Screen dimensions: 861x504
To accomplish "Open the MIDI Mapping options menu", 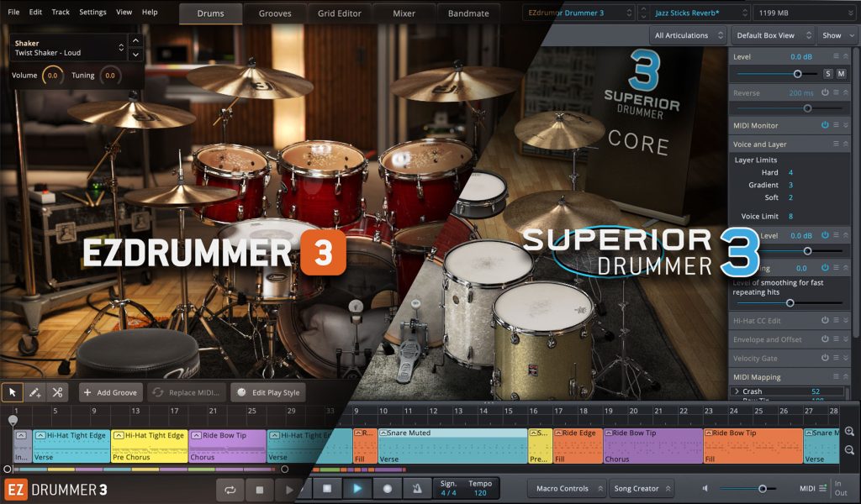I will click(836, 377).
